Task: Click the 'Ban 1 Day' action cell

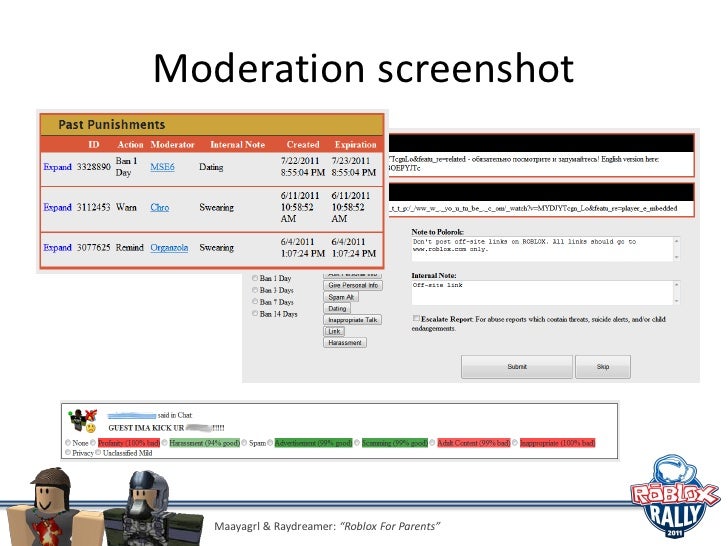Action: 126,167
